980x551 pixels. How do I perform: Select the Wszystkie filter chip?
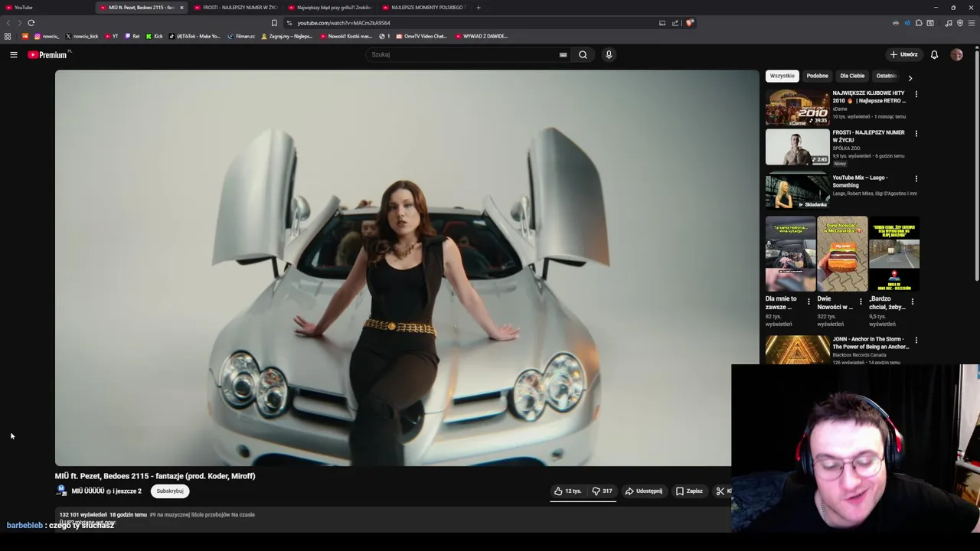click(782, 76)
